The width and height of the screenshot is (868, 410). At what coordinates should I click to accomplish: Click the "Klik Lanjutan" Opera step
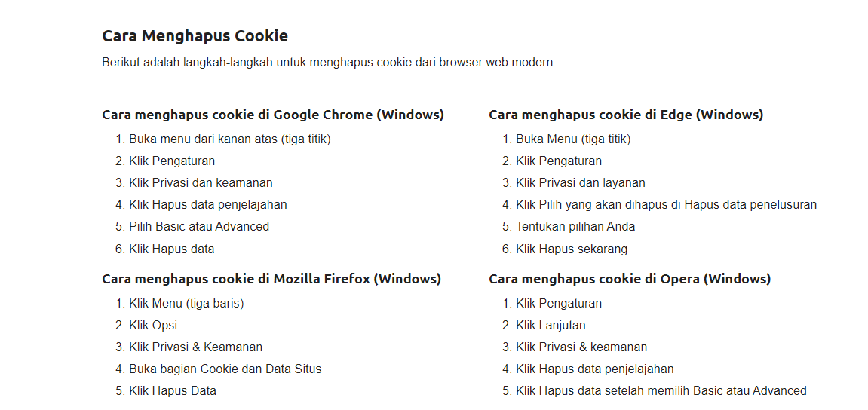pyautogui.click(x=551, y=326)
